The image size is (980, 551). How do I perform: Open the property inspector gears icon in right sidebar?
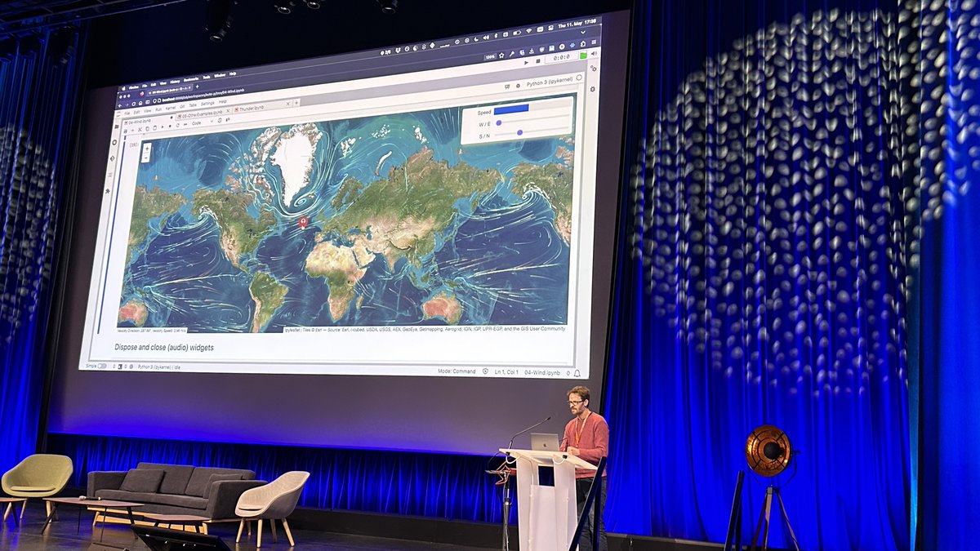pos(593,69)
